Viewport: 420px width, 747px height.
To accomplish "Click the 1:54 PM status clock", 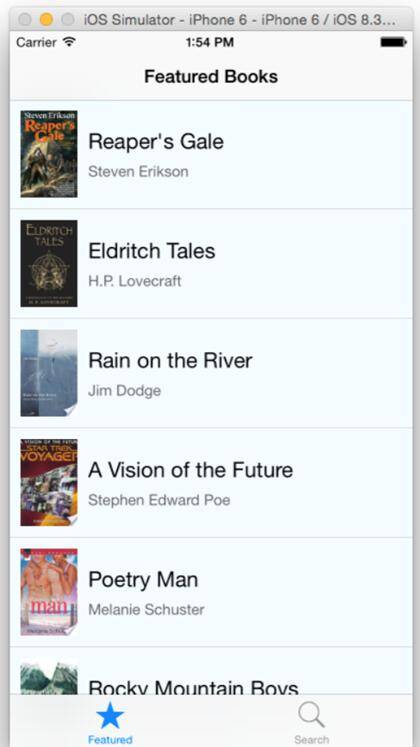I will [210, 42].
